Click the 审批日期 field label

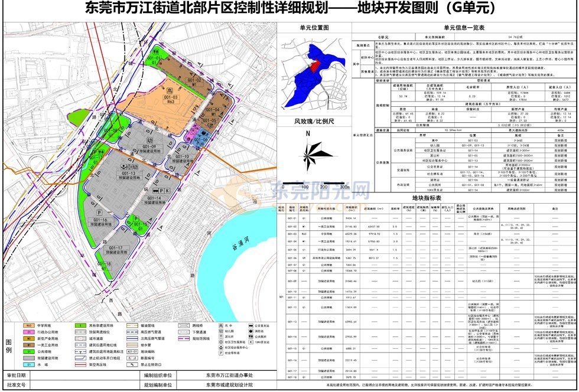[17, 375]
